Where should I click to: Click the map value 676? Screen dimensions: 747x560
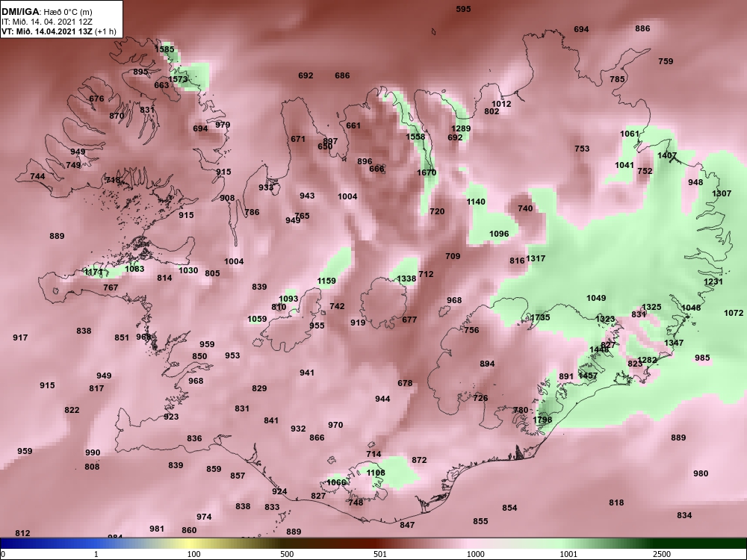click(96, 99)
